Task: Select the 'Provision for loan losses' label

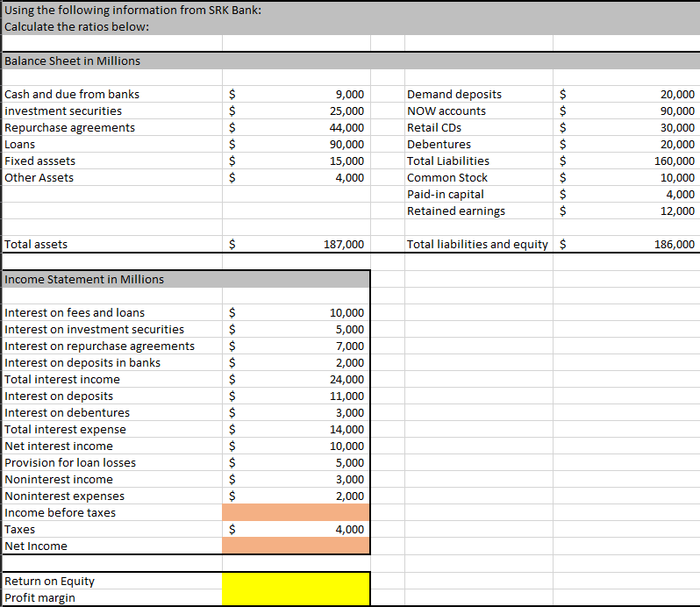Action: pos(112,462)
